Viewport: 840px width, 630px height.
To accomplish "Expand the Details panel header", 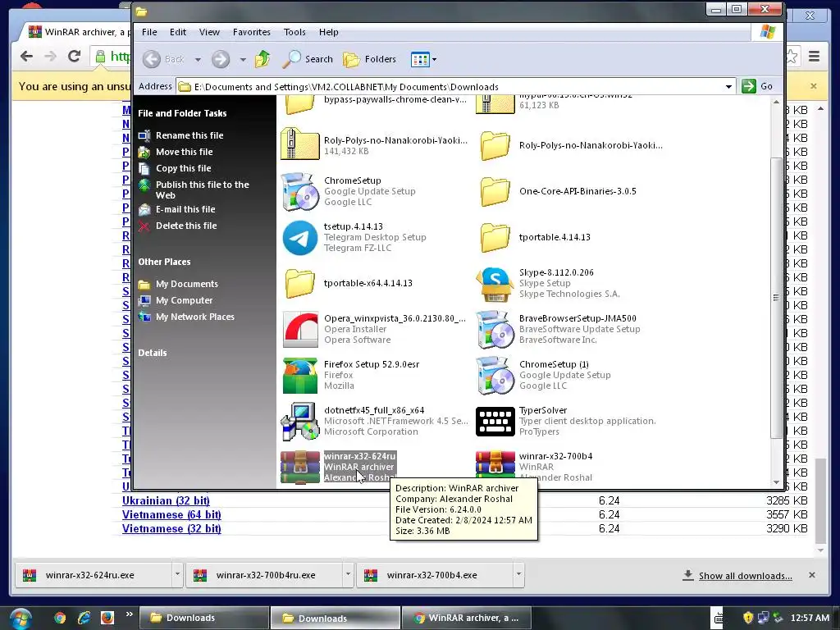I will pos(152,353).
